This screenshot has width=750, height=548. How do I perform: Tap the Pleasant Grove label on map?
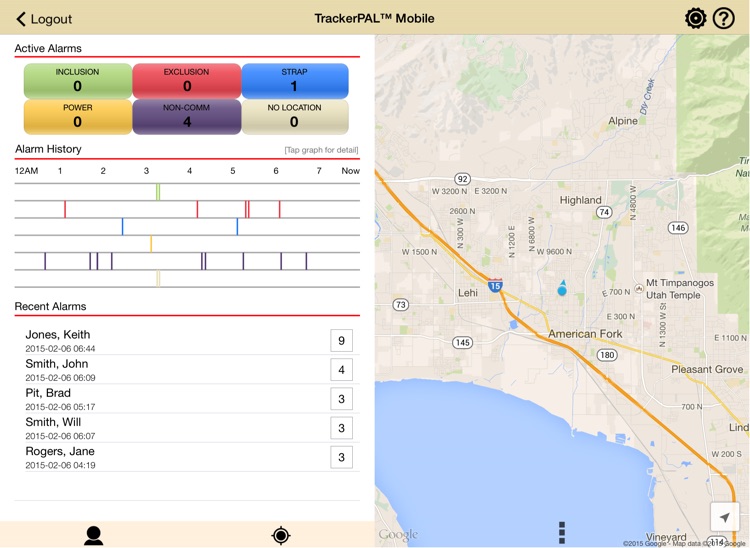coord(707,369)
